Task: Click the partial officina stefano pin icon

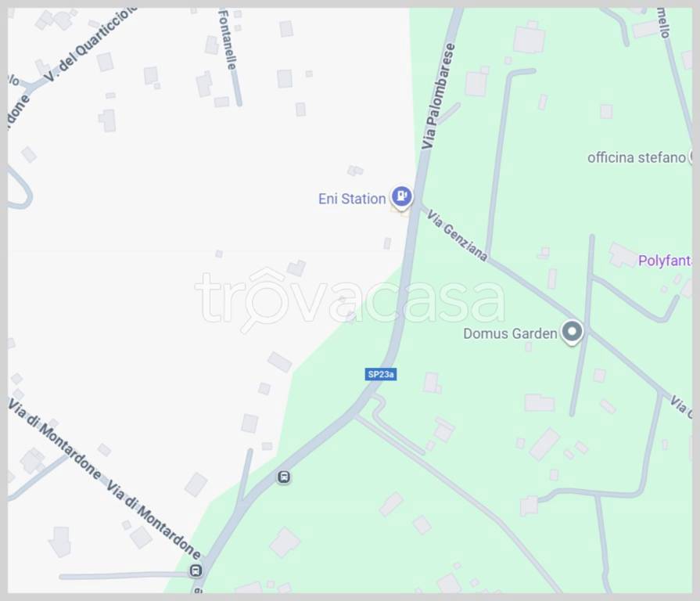Action: click(690, 157)
